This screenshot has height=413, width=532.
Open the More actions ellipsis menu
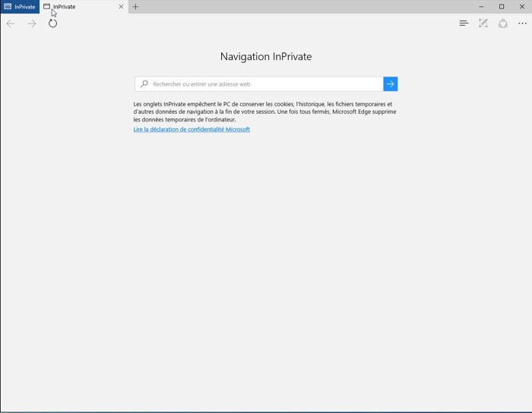523,24
